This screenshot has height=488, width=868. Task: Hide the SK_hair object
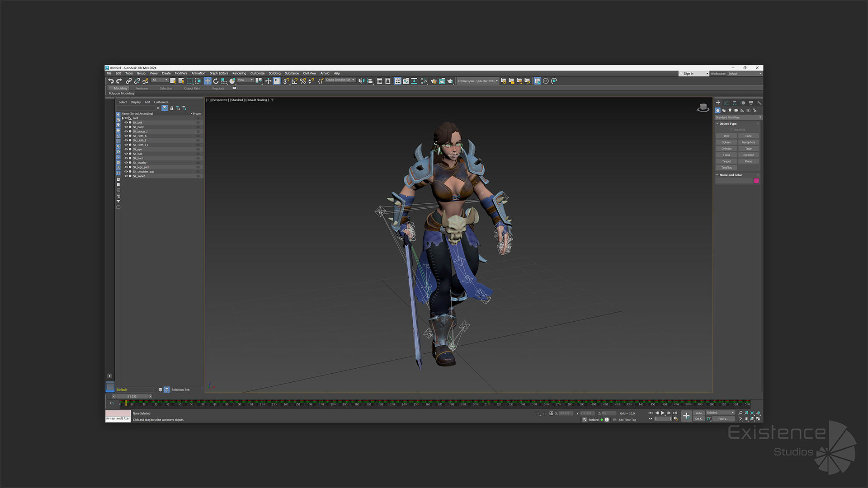(126, 154)
